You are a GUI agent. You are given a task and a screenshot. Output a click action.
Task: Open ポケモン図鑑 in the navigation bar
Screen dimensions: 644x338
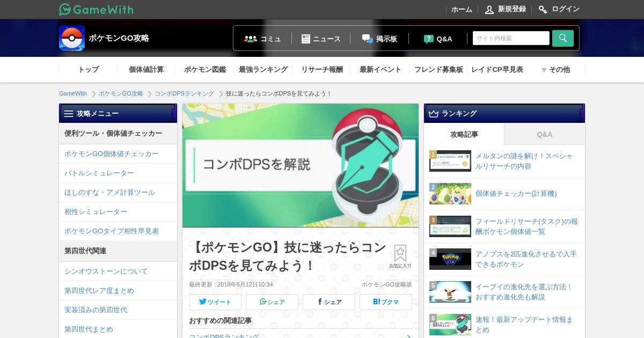(x=205, y=70)
